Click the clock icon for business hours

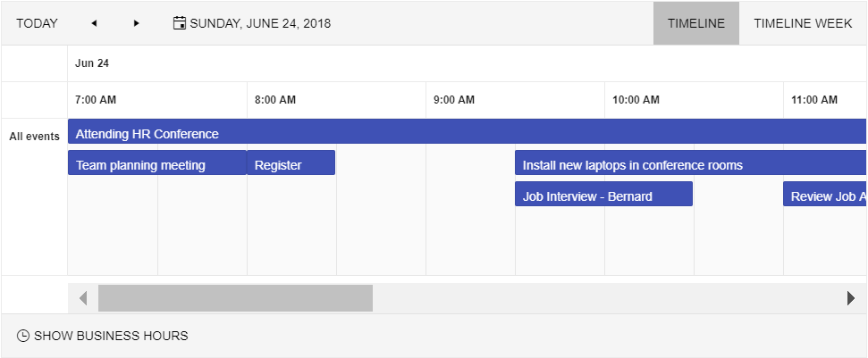pyautogui.click(x=22, y=336)
